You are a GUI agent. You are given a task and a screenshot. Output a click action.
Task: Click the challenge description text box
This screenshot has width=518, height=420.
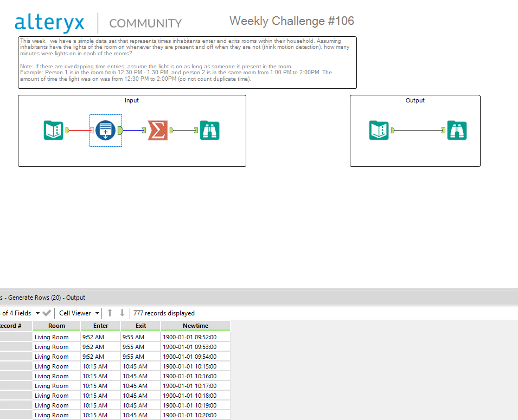pos(187,62)
